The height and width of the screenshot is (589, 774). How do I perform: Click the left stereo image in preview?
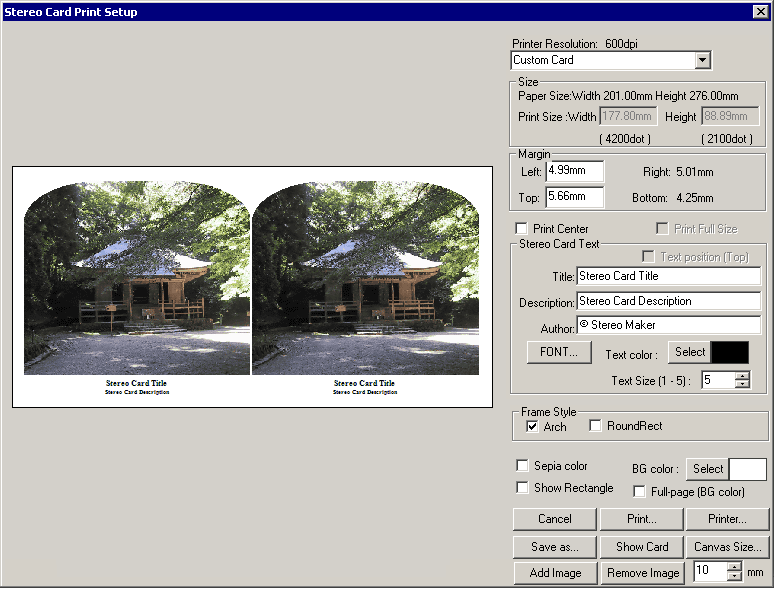pyautogui.click(x=137, y=278)
